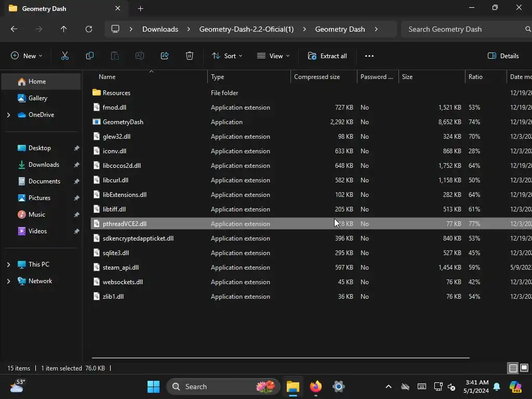Expand the OneDrive tree node

click(x=8, y=115)
